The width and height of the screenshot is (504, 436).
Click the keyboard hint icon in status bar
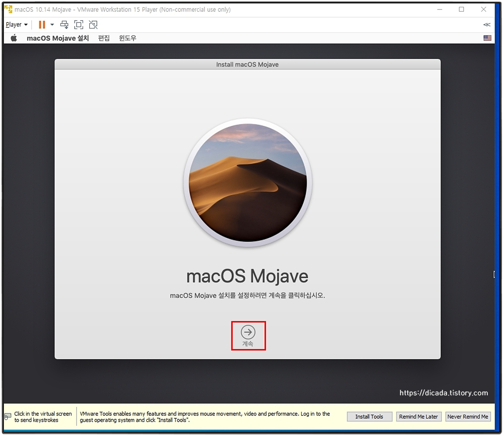(8, 417)
